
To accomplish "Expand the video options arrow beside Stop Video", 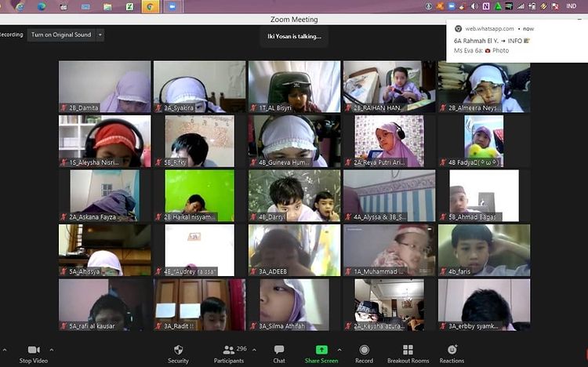I will [x=52, y=350].
